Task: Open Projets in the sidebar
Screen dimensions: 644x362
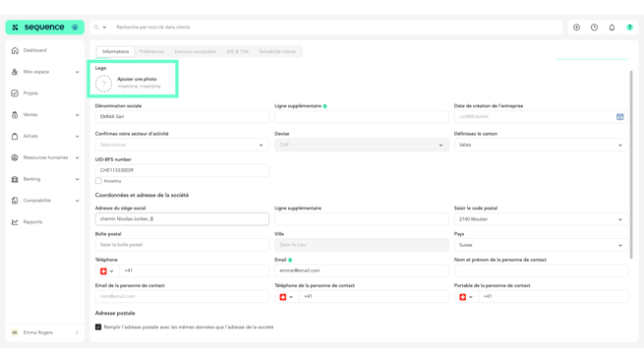Action: (30, 93)
